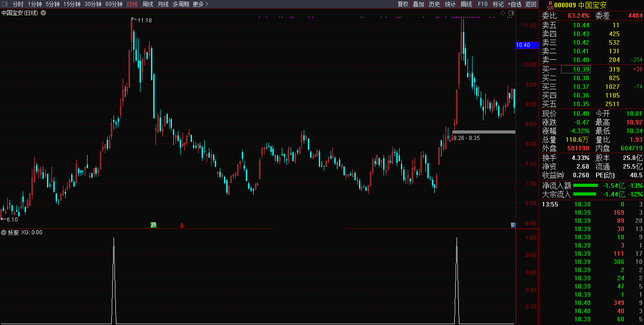Click the 涨幅 value -4.32%
Image resolution: width=644 pixels, height=325 pixels.
tap(579, 131)
